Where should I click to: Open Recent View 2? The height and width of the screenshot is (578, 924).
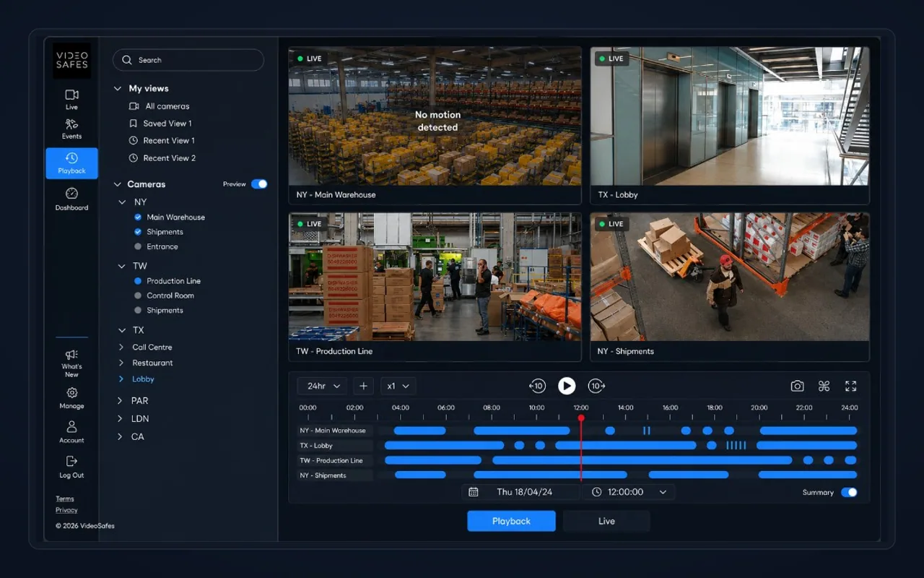pos(162,158)
